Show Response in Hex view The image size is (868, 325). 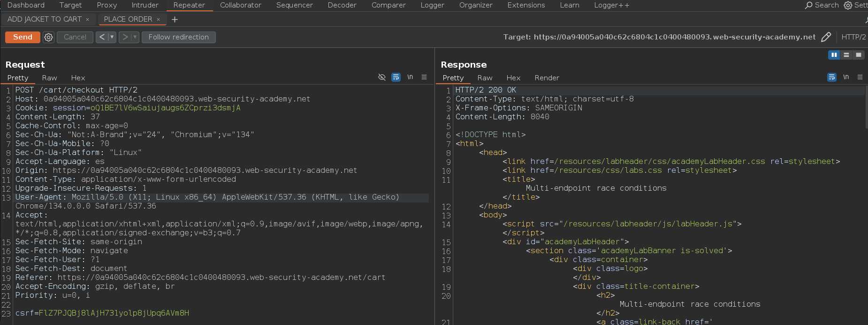point(513,78)
